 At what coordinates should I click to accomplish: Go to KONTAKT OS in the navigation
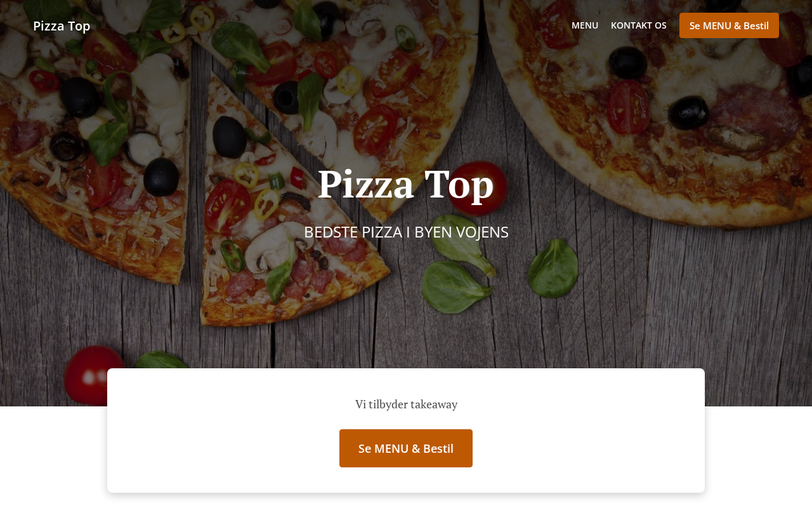coord(639,25)
